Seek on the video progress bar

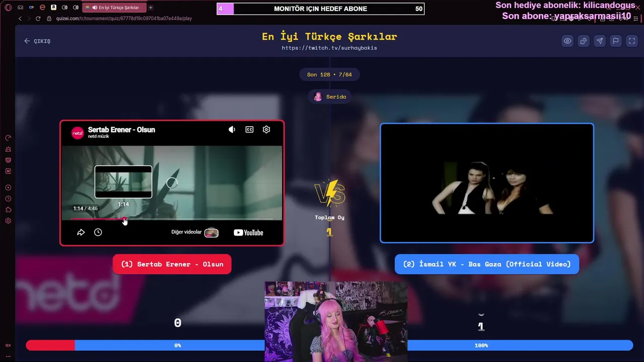172,219
